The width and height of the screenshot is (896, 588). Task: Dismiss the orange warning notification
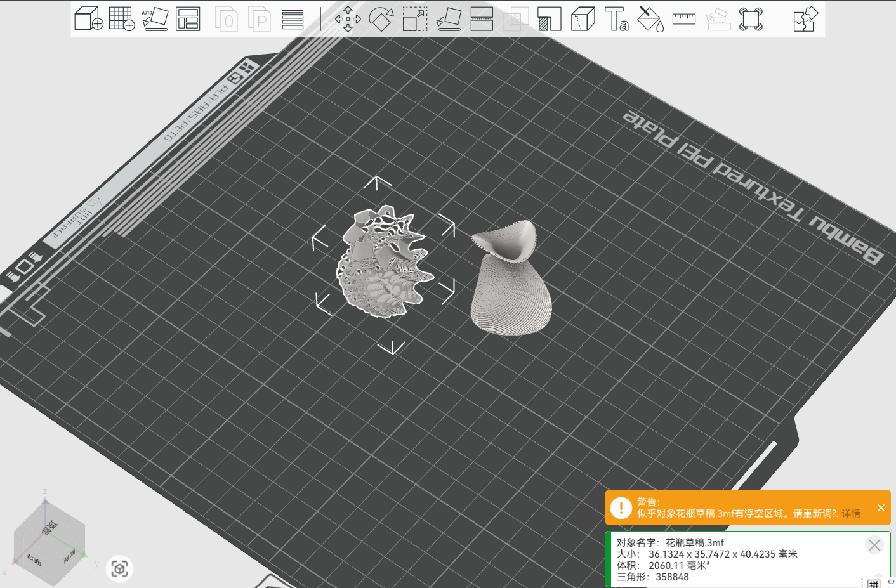[x=881, y=507]
